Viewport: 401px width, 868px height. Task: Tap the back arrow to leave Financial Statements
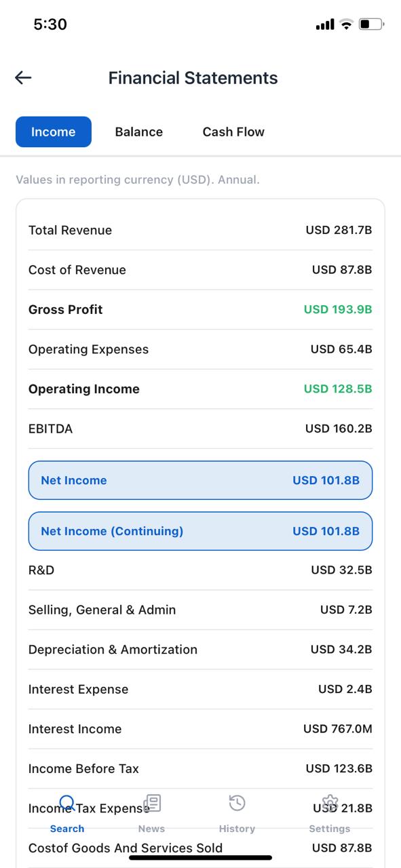tap(23, 77)
